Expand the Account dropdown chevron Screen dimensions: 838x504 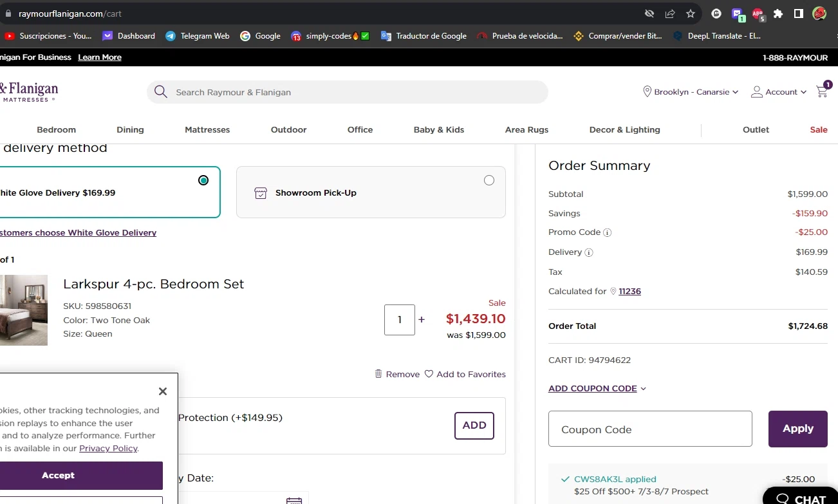[x=803, y=92]
